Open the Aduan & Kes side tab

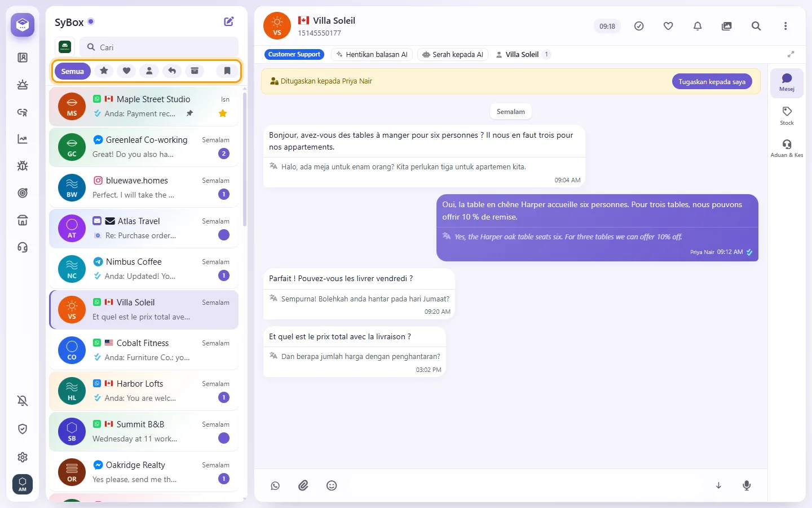coord(787,148)
